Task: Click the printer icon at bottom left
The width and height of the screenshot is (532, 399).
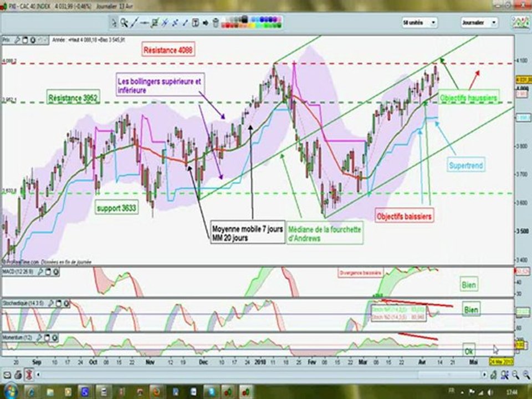Action: [18, 375]
